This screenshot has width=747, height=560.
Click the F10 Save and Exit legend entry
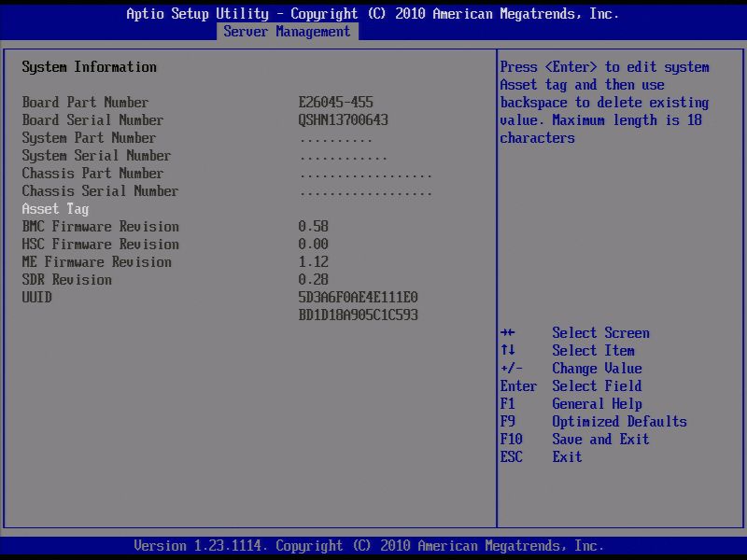click(x=579, y=439)
